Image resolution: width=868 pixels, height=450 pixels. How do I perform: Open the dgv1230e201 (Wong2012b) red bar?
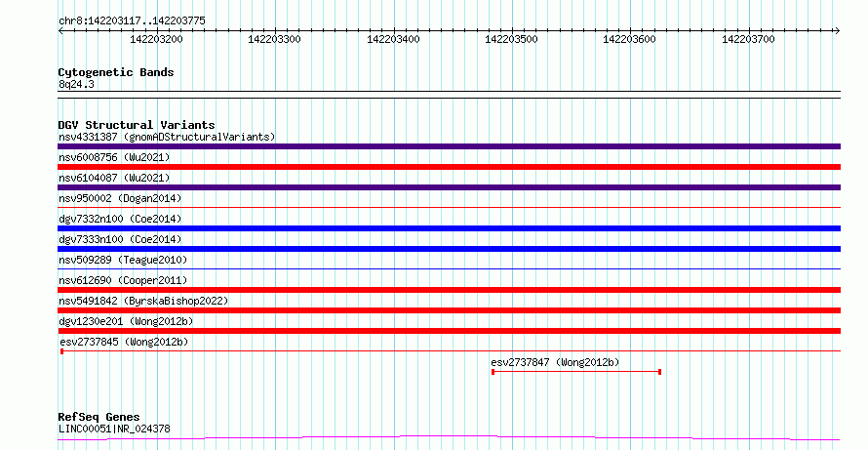(449, 331)
